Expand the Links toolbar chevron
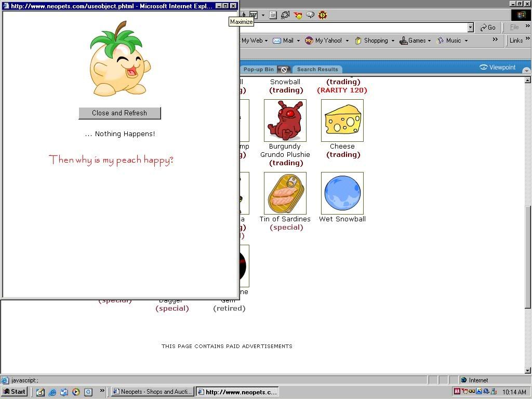The width and height of the screenshot is (532, 399). pos(528,38)
